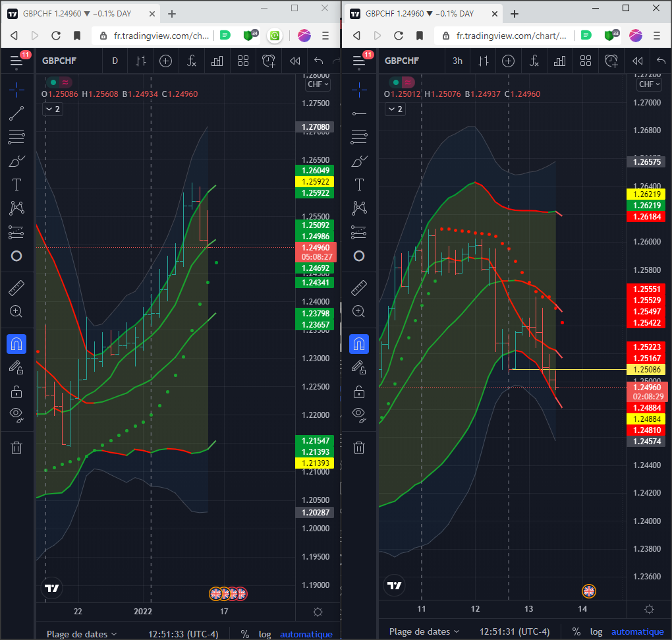Toggle log scale on right chart

pos(596,631)
